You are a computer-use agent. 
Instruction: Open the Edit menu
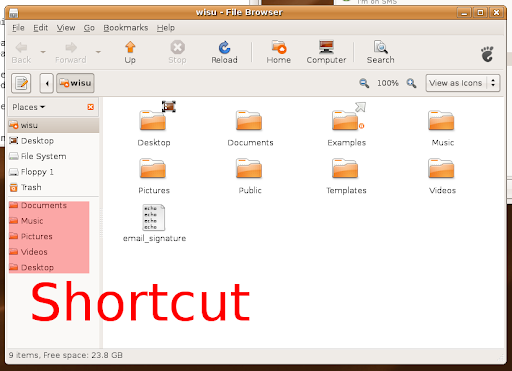click(x=40, y=28)
